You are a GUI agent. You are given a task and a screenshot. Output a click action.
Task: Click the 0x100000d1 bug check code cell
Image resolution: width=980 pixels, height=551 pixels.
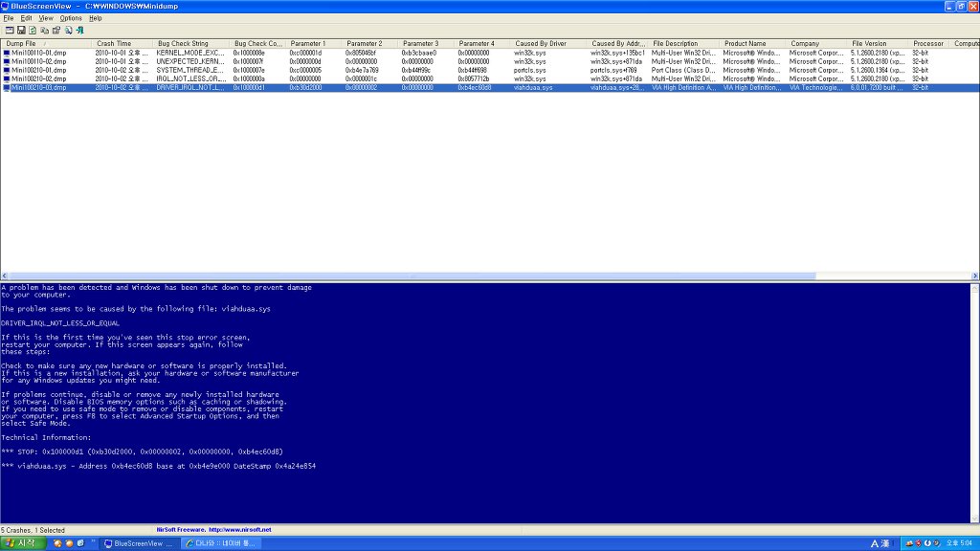tap(249, 88)
